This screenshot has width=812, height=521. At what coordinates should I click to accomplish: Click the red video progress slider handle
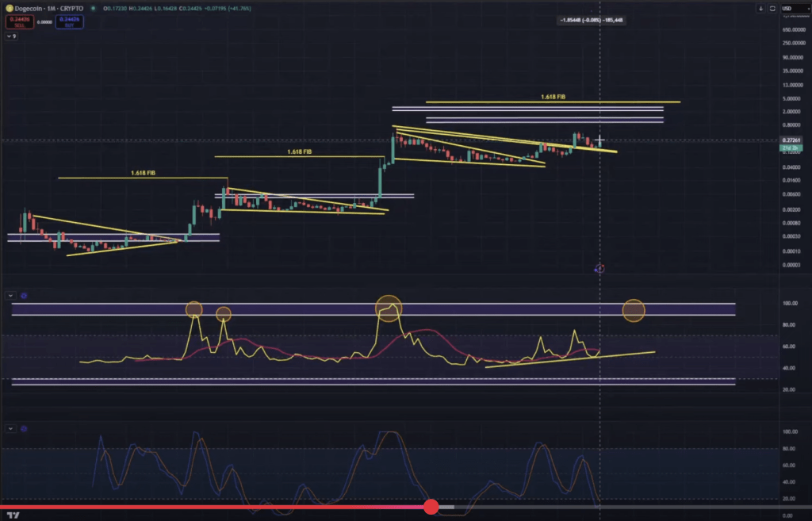pyautogui.click(x=431, y=507)
